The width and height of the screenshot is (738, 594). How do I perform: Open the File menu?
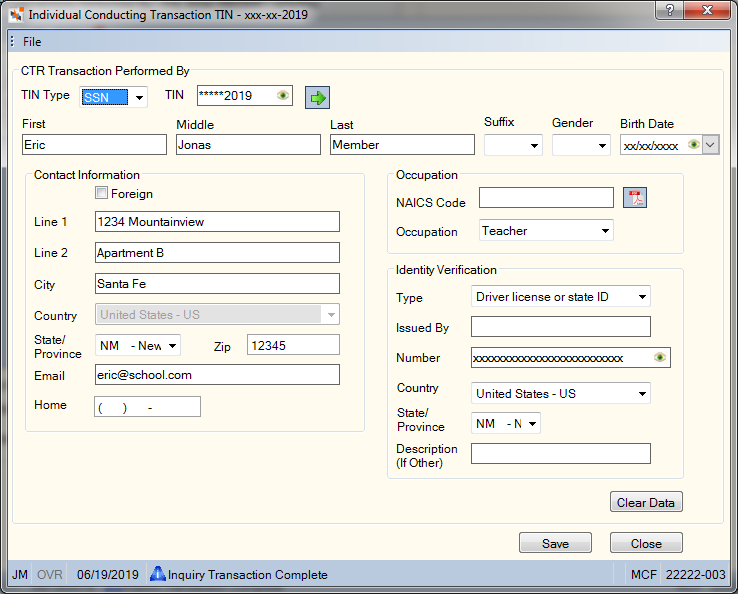pos(32,42)
